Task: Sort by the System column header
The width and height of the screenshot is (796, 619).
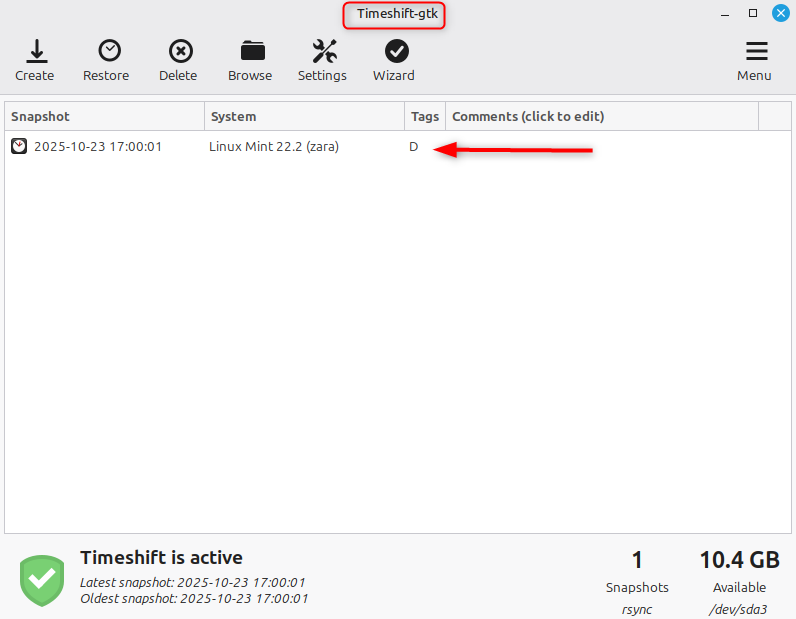Action: coord(304,116)
